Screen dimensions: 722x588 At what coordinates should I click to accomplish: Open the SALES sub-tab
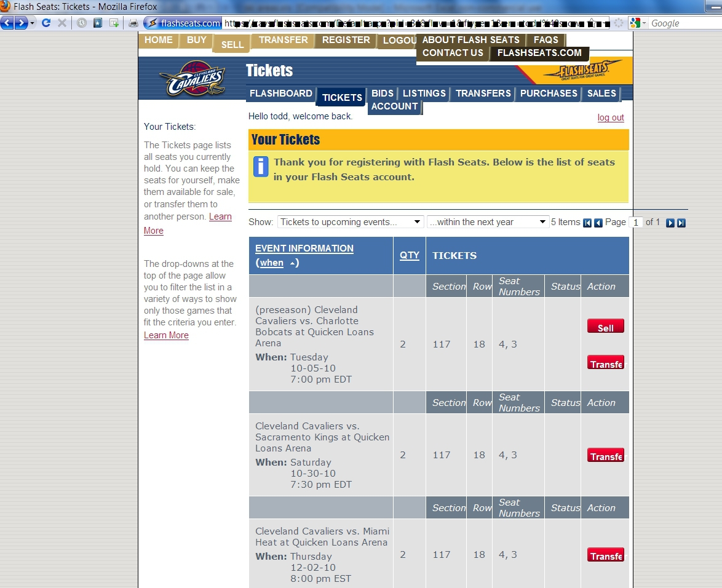click(x=601, y=93)
